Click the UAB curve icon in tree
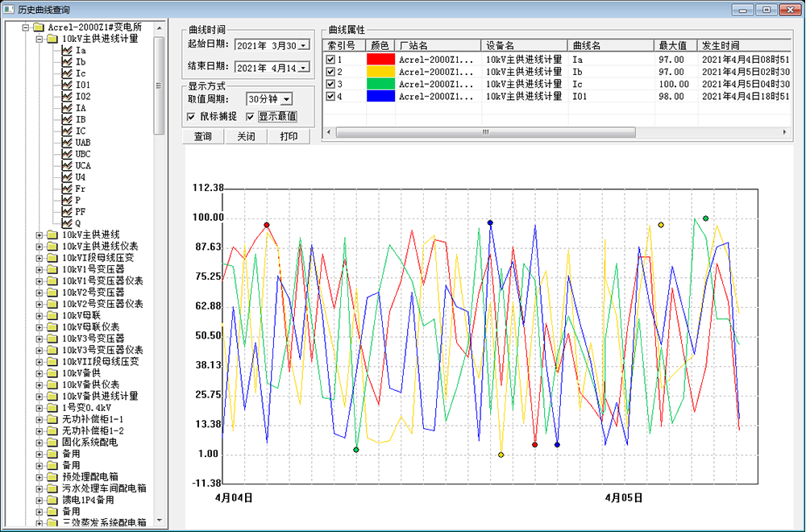The width and height of the screenshot is (806, 532). (x=67, y=143)
